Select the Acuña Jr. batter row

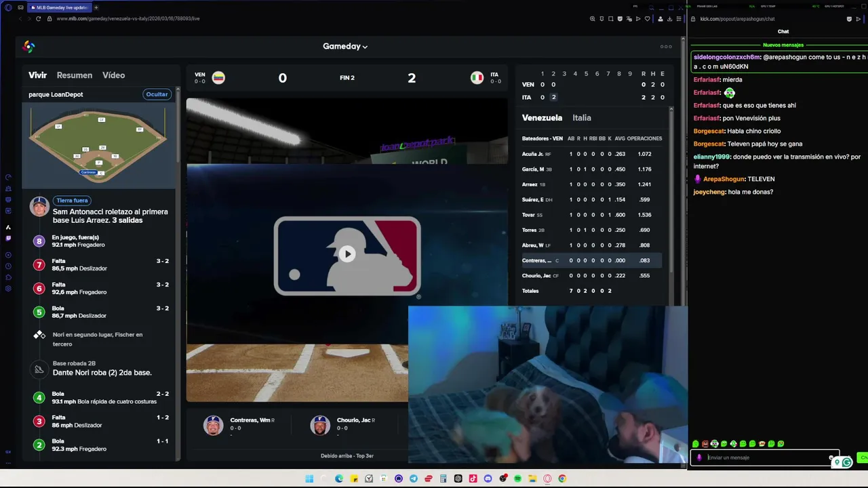point(591,154)
